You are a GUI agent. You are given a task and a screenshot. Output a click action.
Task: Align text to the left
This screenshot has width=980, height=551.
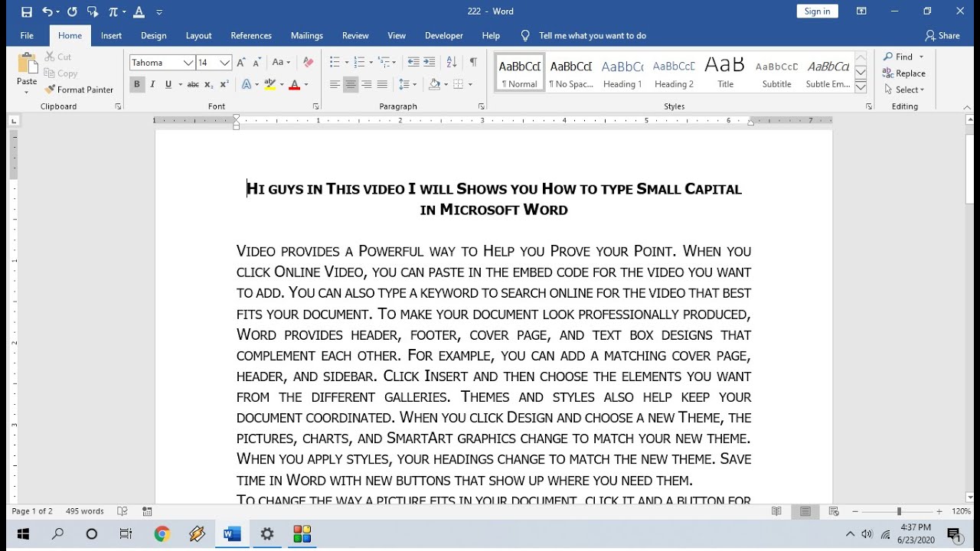335,84
